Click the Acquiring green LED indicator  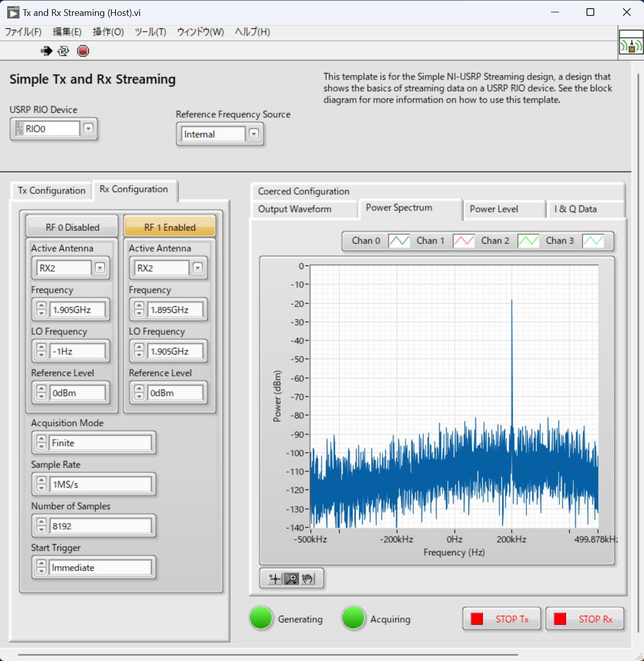tap(353, 618)
